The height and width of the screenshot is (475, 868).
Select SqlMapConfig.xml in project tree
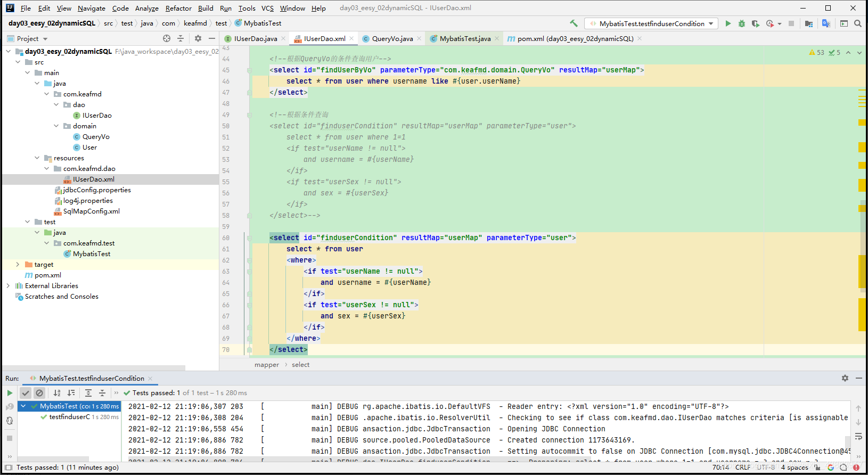coord(91,211)
